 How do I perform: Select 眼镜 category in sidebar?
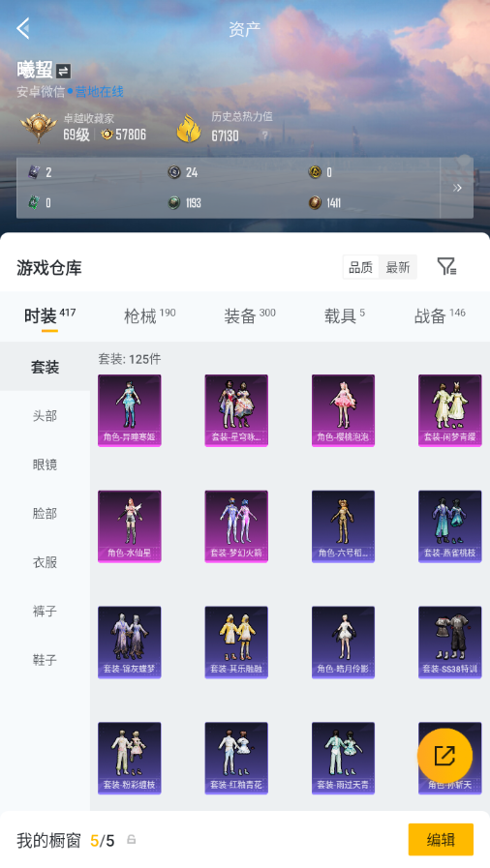(x=45, y=464)
